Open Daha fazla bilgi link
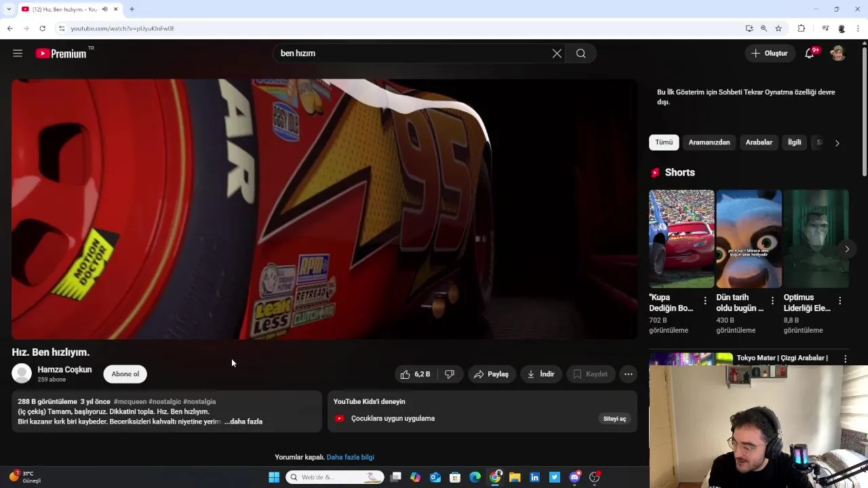Image resolution: width=868 pixels, height=488 pixels. tap(351, 457)
